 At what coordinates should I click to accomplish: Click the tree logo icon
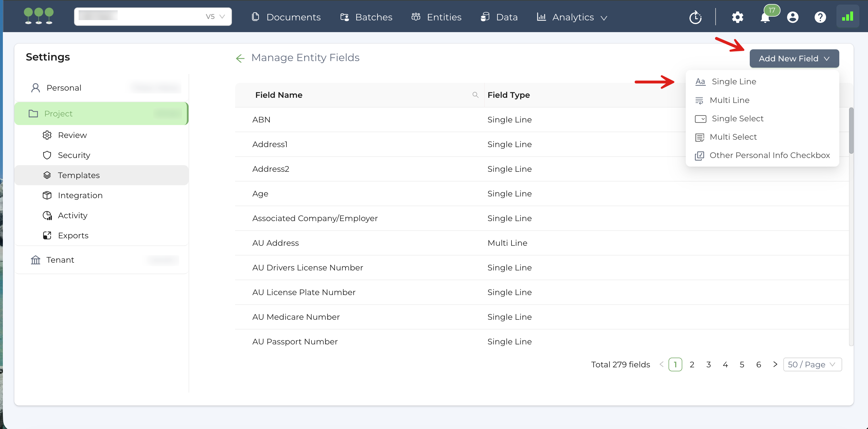[x=38, y=16]
